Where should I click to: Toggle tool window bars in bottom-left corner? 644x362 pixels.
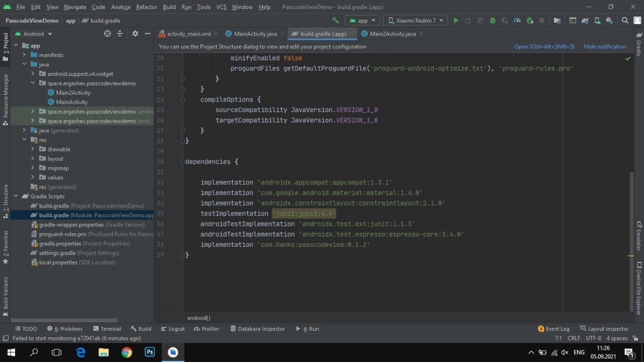point(6,338)
